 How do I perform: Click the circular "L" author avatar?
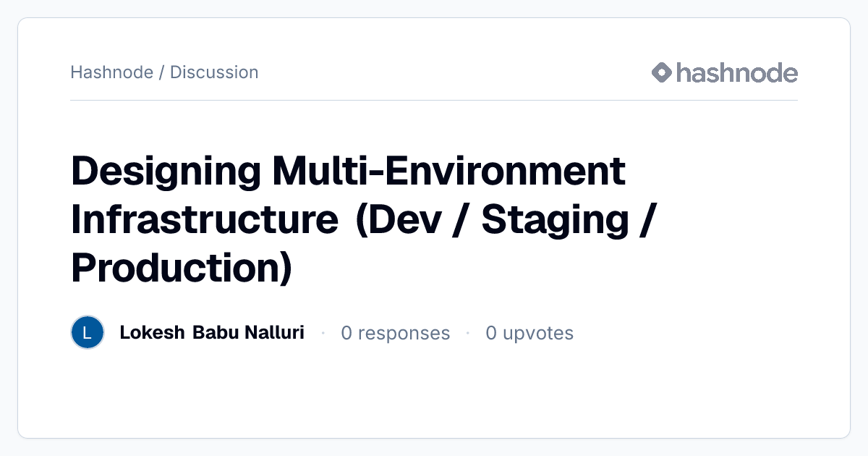coord(88,333)
